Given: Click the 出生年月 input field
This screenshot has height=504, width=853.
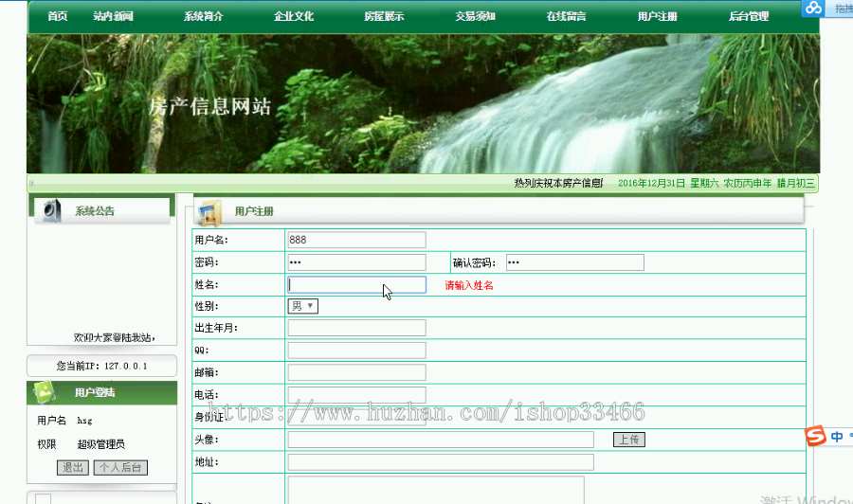Looking at the screenshot, I should pos(356,328).
